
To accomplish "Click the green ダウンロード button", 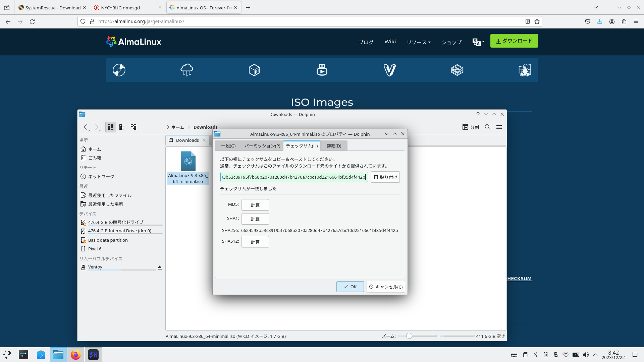I will tap(514, 41).
